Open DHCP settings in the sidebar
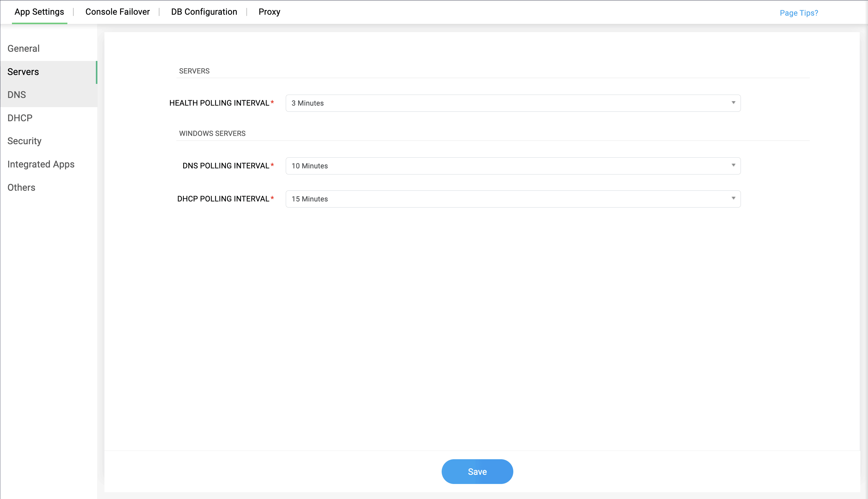This screenshot has width=868, height=499. (x=20, y=118)
